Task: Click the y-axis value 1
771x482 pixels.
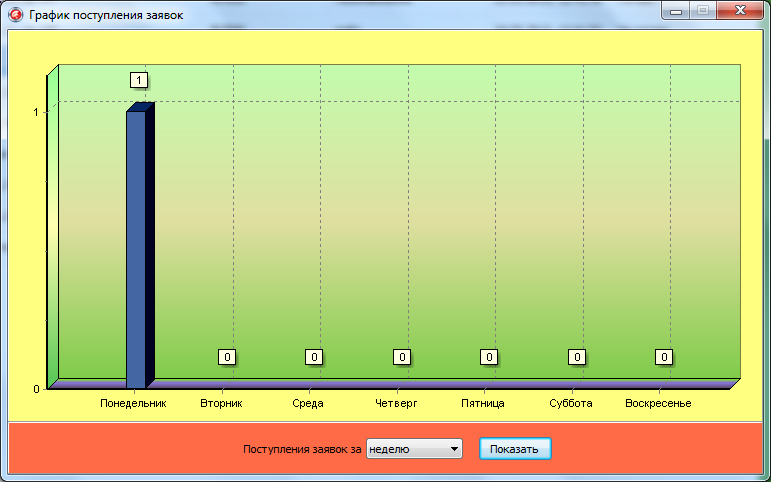Action: (x=36, y=113)
